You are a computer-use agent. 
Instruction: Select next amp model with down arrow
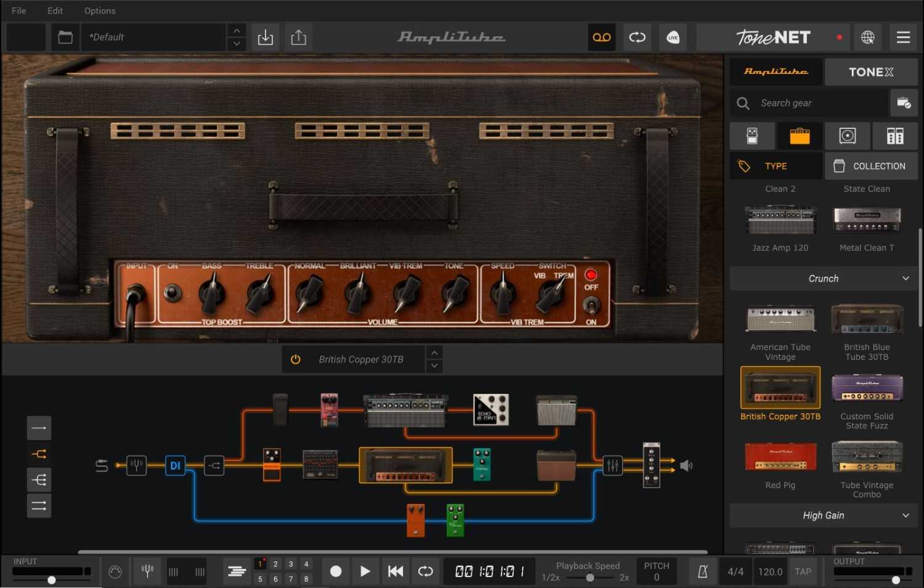(434, 365)
